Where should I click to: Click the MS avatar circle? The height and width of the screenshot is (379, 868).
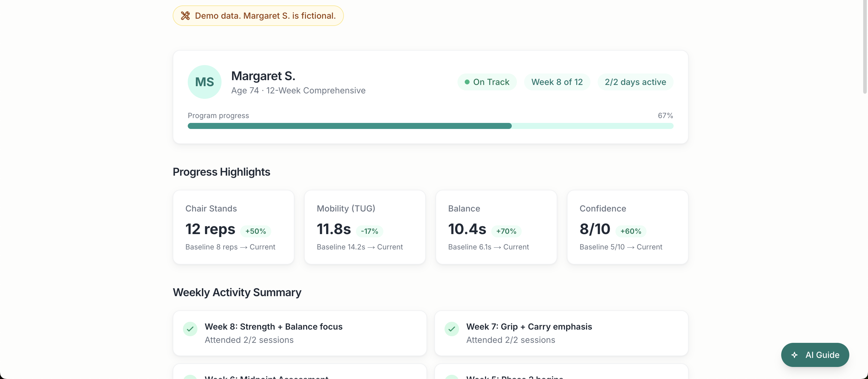pyautogui.click(x=205, y=82)
